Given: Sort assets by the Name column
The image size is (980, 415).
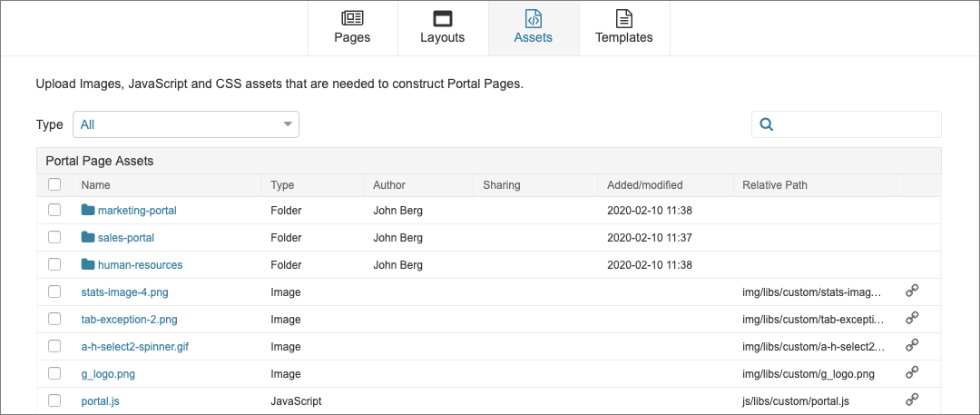Looking at the screenshot, I should 95,185.
